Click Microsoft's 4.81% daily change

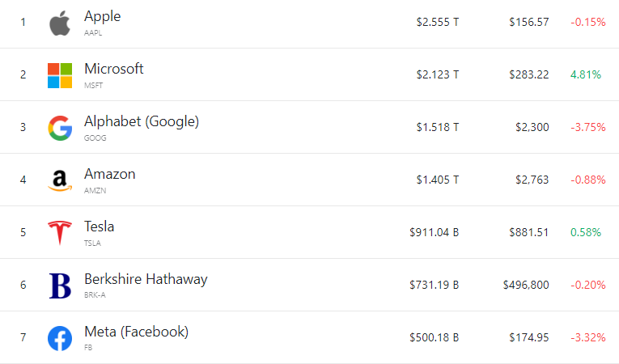[x=586, y=74]
